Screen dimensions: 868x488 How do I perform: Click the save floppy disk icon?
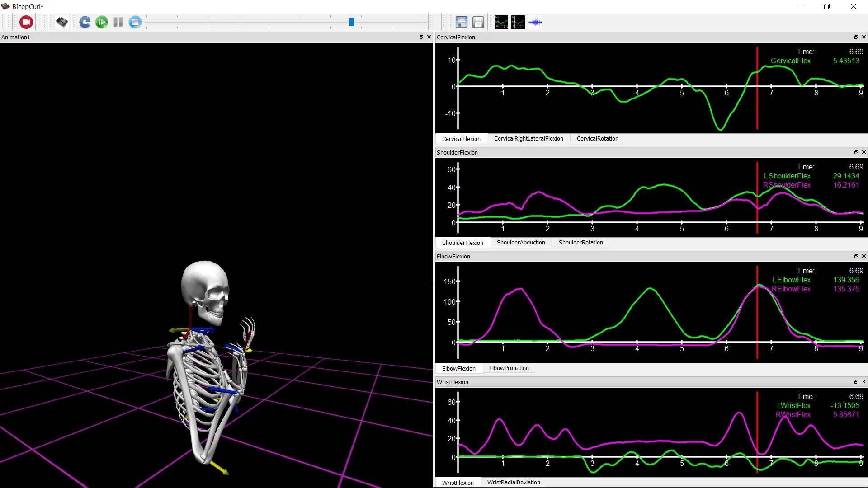pos(461,22)
